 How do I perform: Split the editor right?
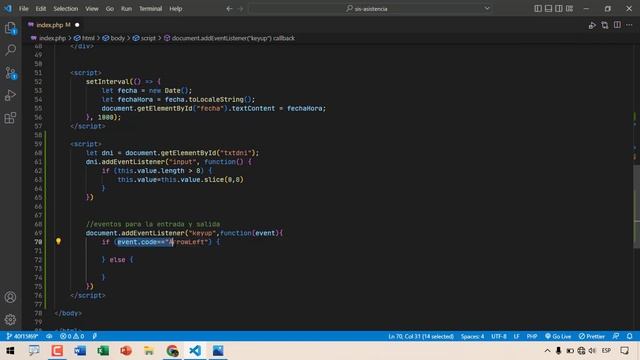pyautogui.click(x=617, y=25)
